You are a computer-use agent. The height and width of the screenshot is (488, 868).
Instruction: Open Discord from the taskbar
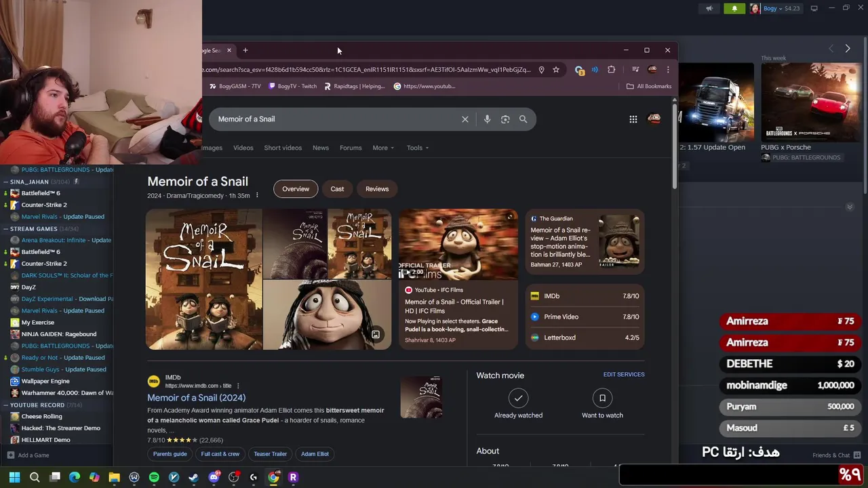point(214,477)
